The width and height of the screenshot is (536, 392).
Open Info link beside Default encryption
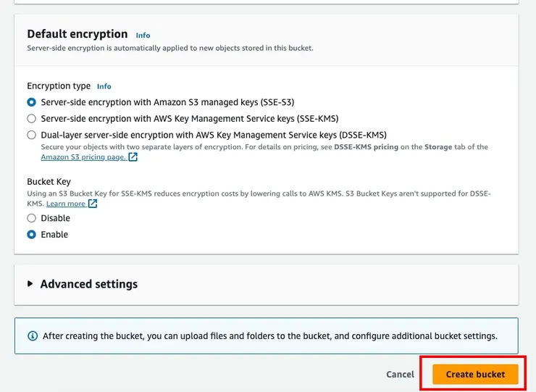[x=143, y=36]
